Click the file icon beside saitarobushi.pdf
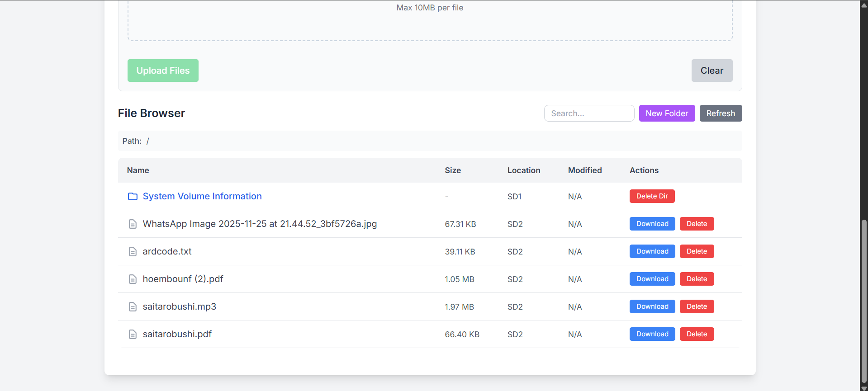The image size is (868, 391). 133,334
